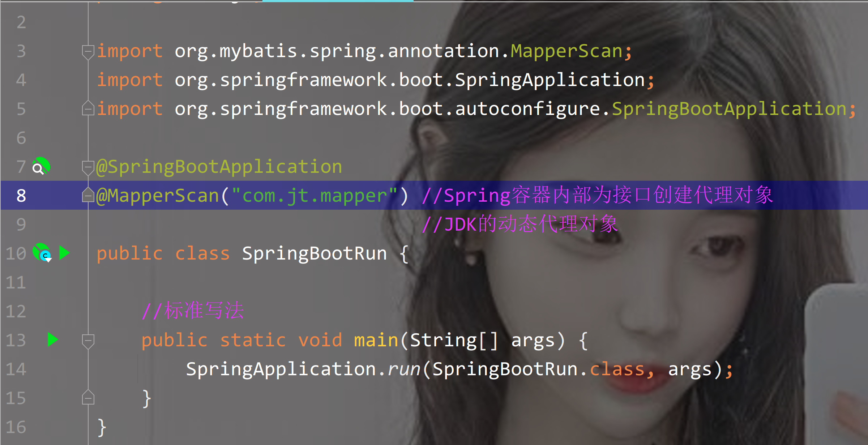Click the @MapperScan annotation name on line 8
Image resolution: width=868 pixels, height=445 pixels.
158,196
